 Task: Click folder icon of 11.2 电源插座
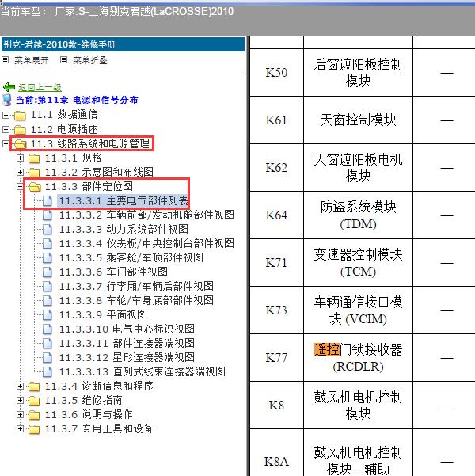tap(20, 130)
